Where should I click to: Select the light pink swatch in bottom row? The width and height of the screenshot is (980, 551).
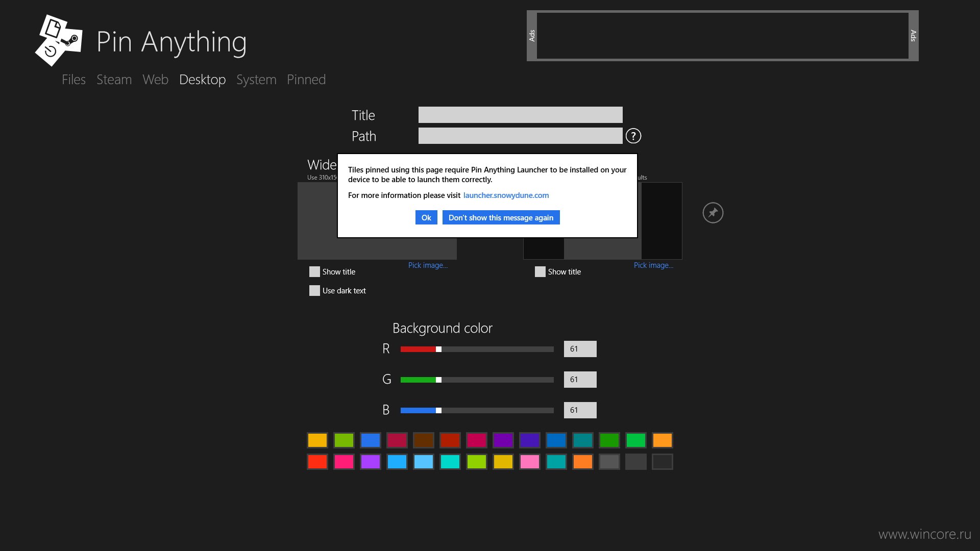(x=530, y=462)
